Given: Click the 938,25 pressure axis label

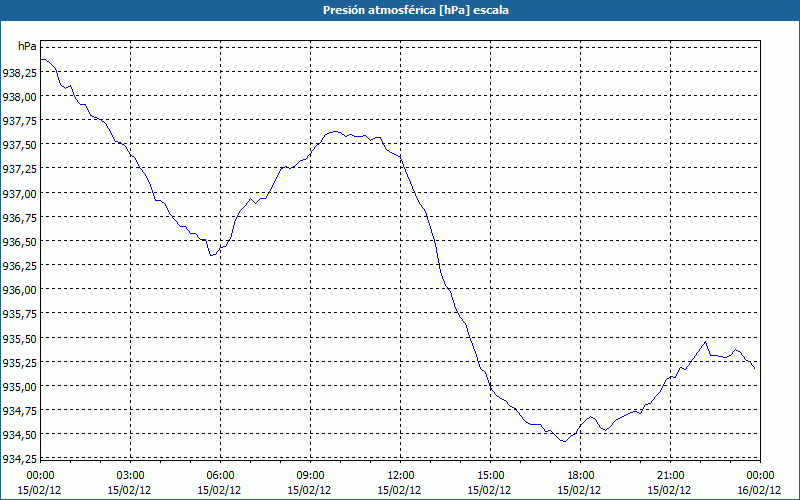Looking at the screenshot, I should pyautogui.click(x=19, y=73).
